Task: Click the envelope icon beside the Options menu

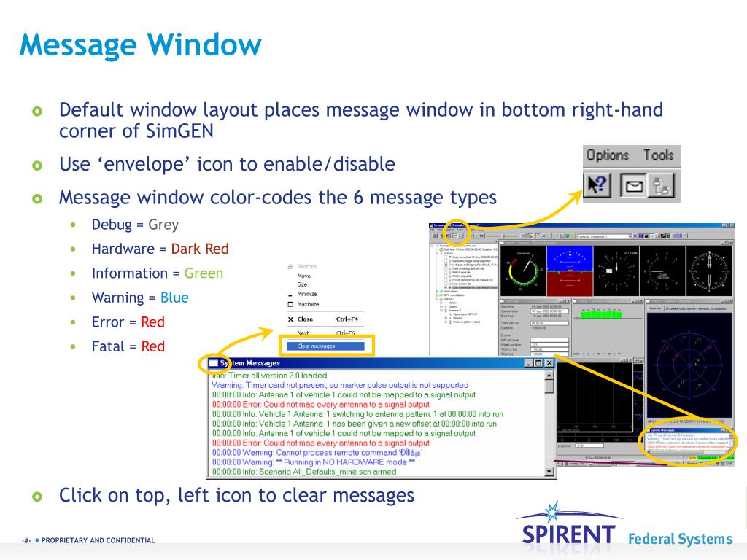Action: [634, 185]
